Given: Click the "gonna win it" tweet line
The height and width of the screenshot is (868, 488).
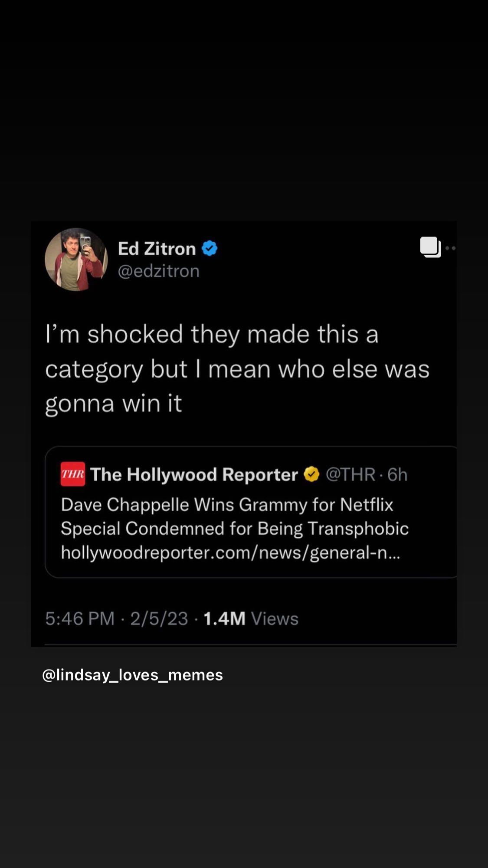Looking at the screenshot, I should point(113,404).
